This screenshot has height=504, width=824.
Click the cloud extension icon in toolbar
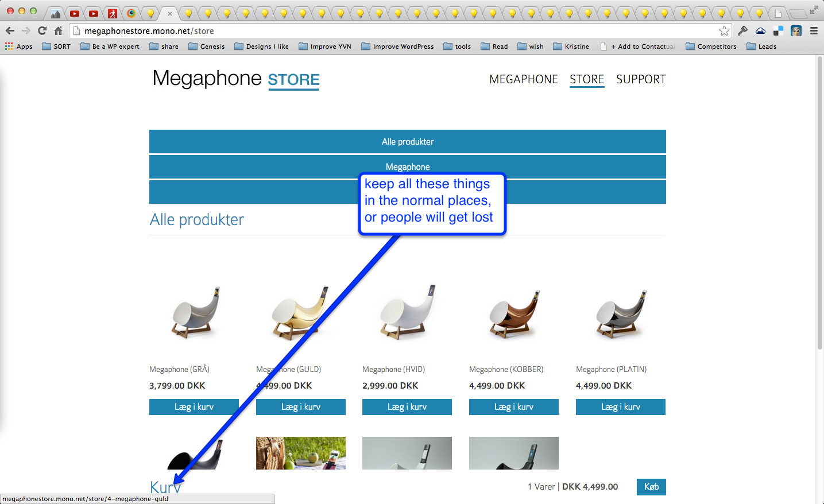pyautogui.click(x=760, y=31)
